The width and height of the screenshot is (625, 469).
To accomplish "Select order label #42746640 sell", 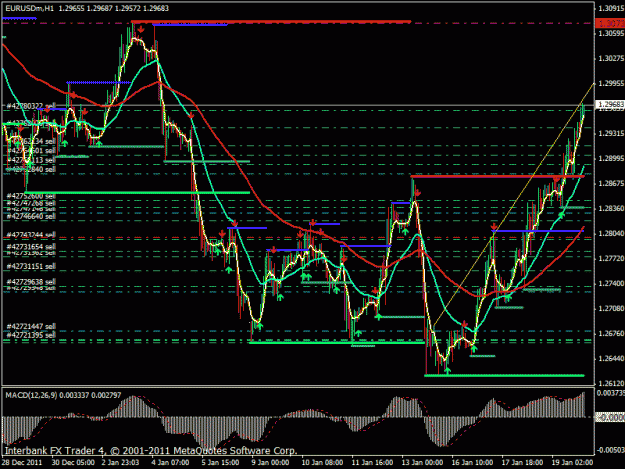I will click(x=31, y=216).
